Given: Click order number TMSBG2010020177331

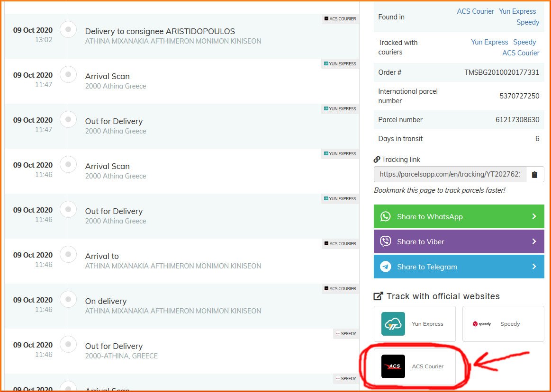Looking at the screenshot, I should coord(502,72).
